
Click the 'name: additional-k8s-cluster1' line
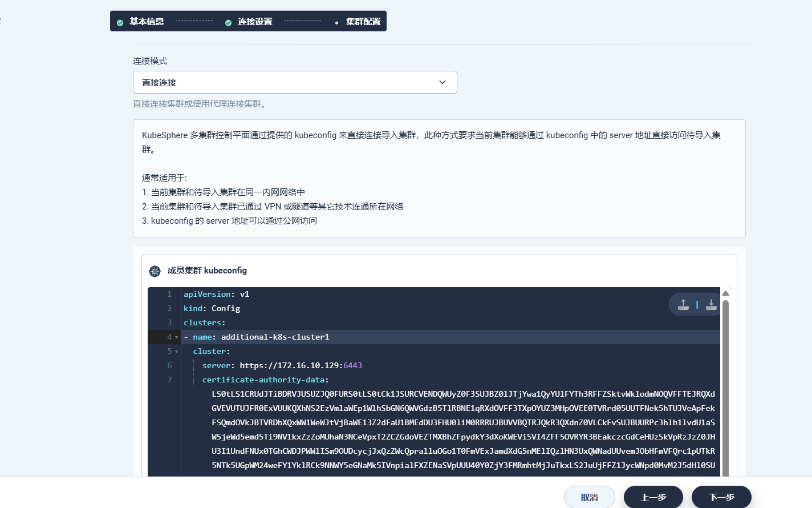click(261, 337)
